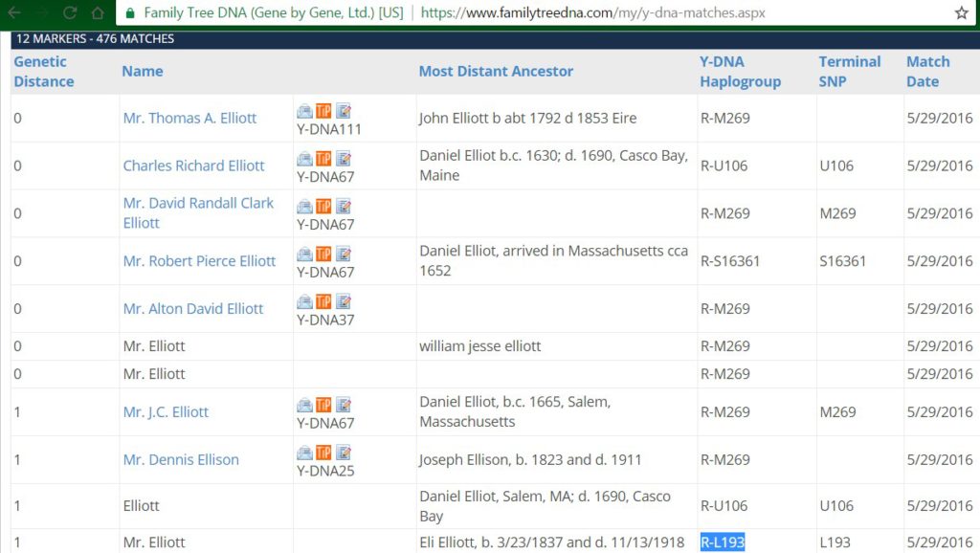Email Mr. Dennis Ellison via envelope icon
The height and width of the screenshot is (553, 980).
coord(304,453)
